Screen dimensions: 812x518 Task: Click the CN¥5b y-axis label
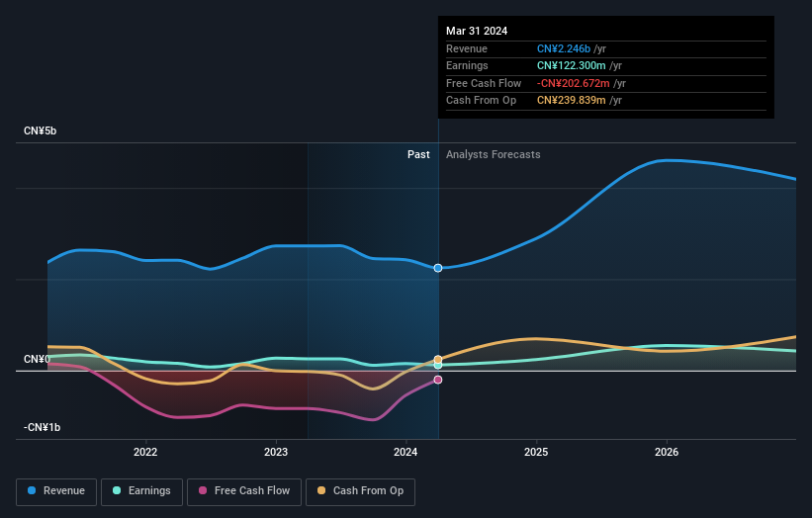point(40,130)
